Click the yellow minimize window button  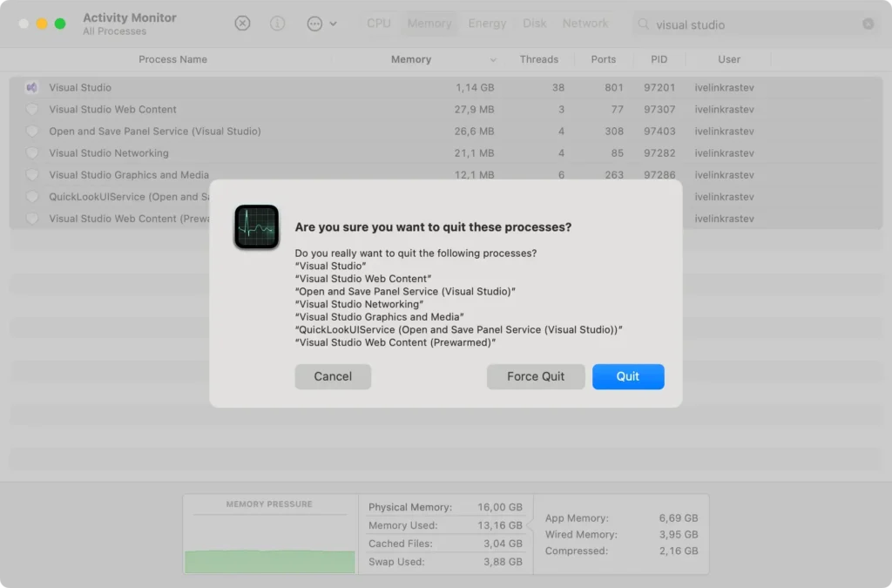click(42, 24)
